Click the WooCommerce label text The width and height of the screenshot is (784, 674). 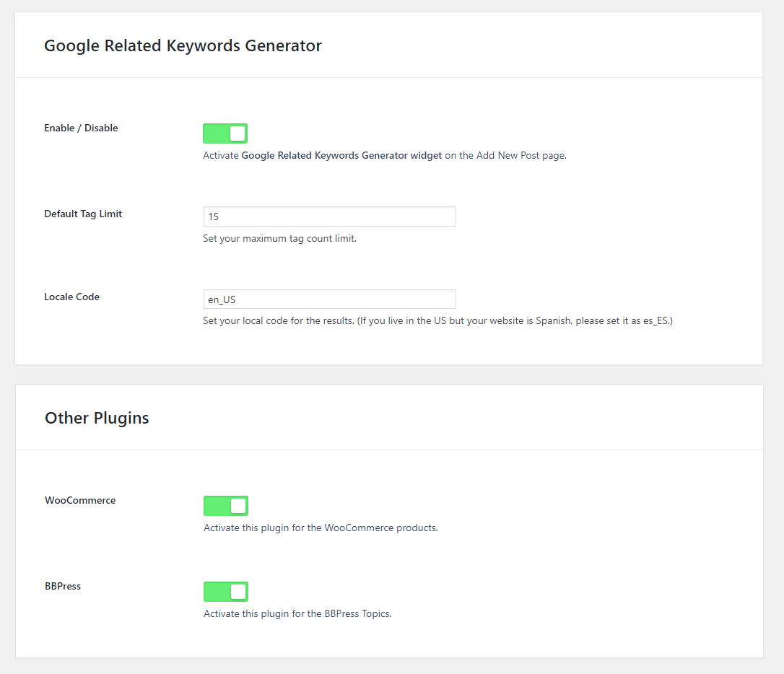80,500
